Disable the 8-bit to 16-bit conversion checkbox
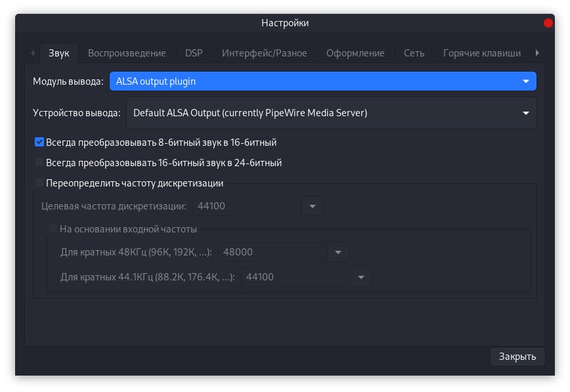Image resolution: width=570 pixels, height=392 pixels. [x=39, y=142]
